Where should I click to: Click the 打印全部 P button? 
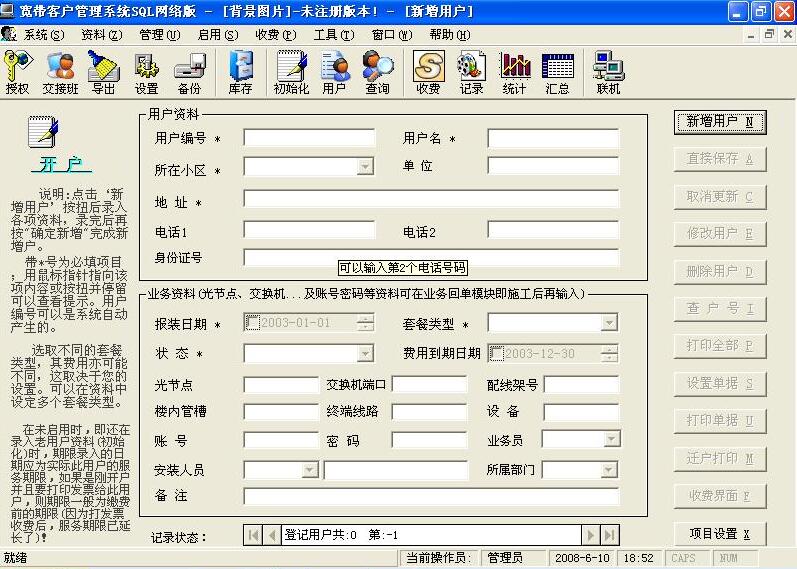click(x=720, y=346)
